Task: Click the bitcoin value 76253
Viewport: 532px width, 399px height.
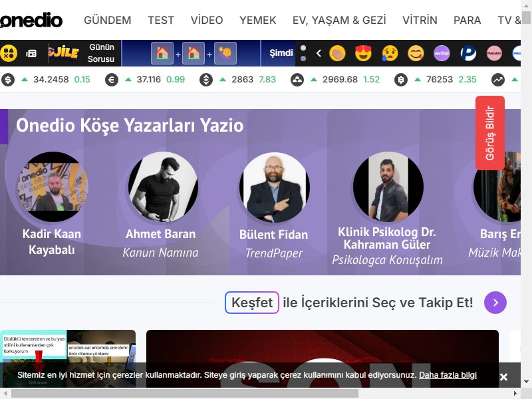Action: pos(440,80)
